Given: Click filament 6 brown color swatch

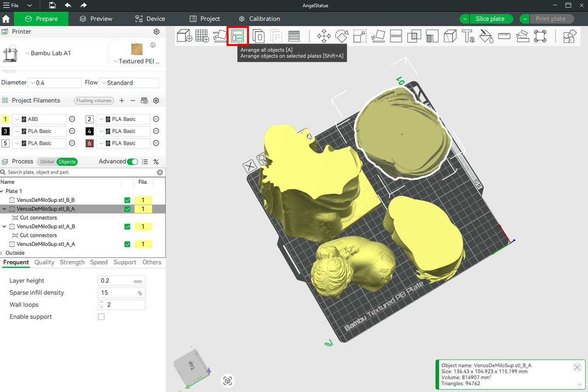Looking at the screenshot, I should [x=90, y=143].
